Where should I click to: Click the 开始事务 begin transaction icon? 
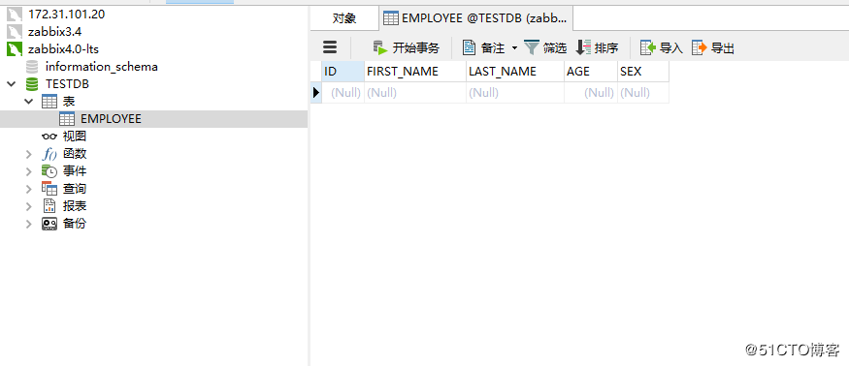pyautogui.click(x=380, y=48)
